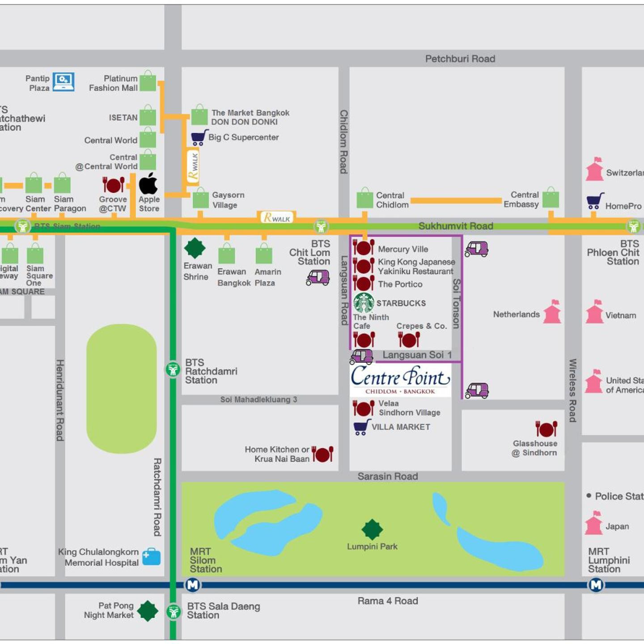
Task: Click the Siam Center shopping bag icon
Action: pyautogui.click(x=34, y=183)
